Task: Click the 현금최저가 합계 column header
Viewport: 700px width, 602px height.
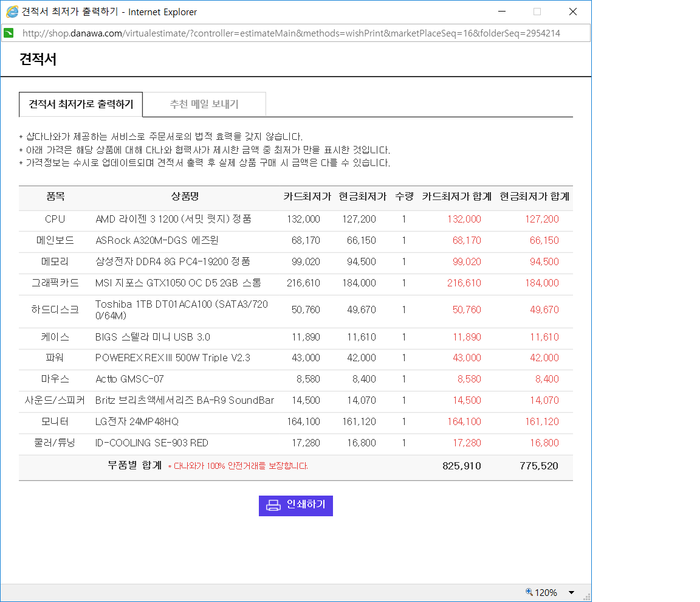Action: click(534, 196)
